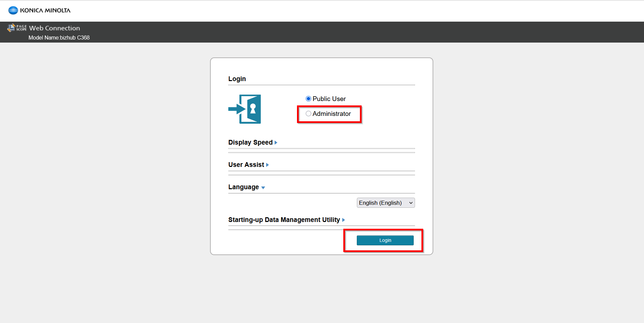Viewport: 644px width, 323px height.
Task: Open the English (English) language selector
Action: coord(385,202)
